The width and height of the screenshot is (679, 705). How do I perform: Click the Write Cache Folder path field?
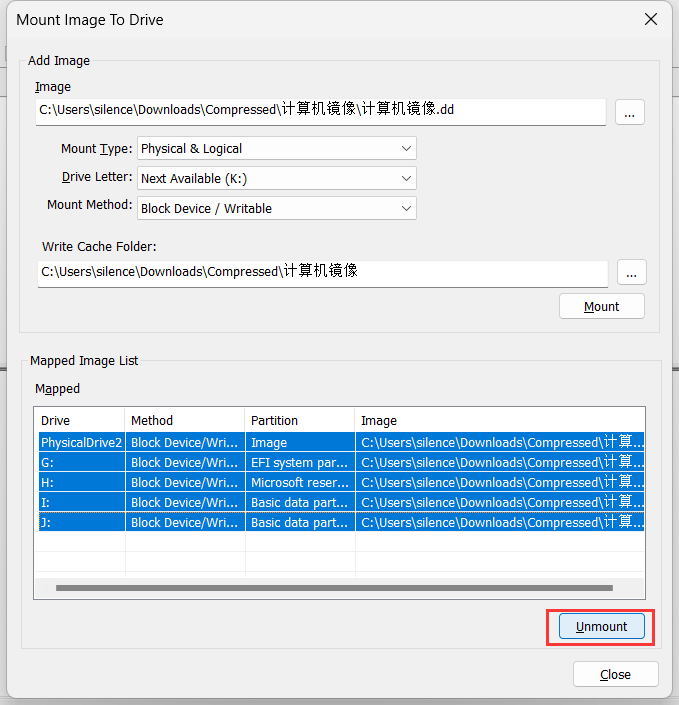click(322, 273)
